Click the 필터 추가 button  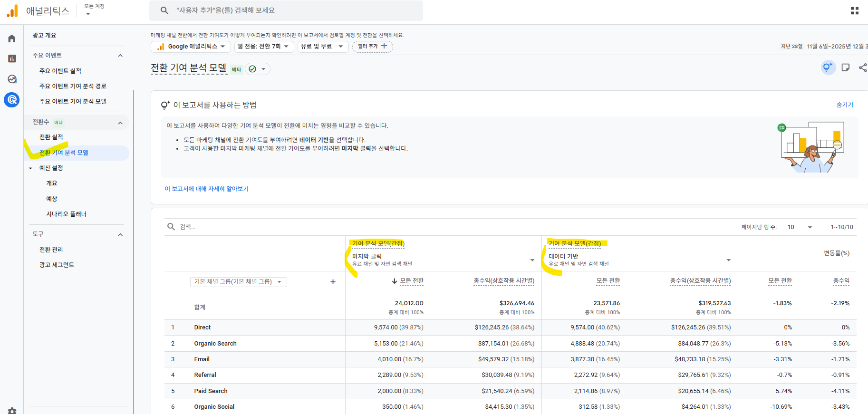(372, 46)
